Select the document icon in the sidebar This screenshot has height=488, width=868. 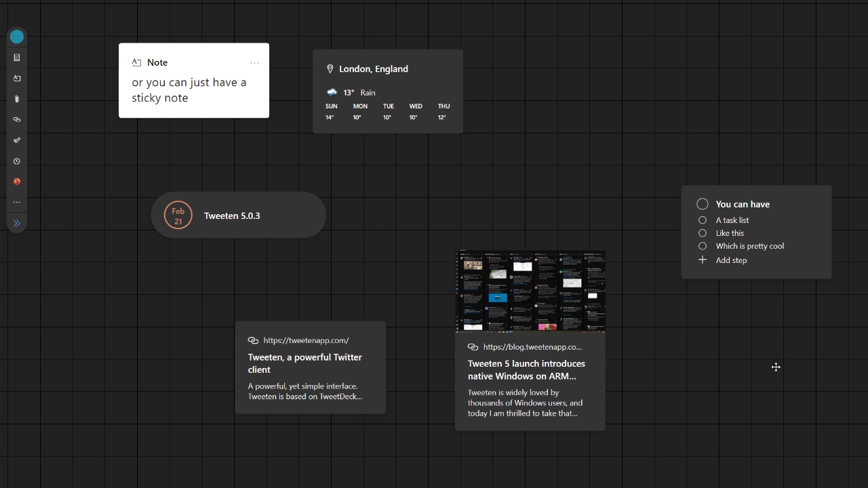click(17, 58)
